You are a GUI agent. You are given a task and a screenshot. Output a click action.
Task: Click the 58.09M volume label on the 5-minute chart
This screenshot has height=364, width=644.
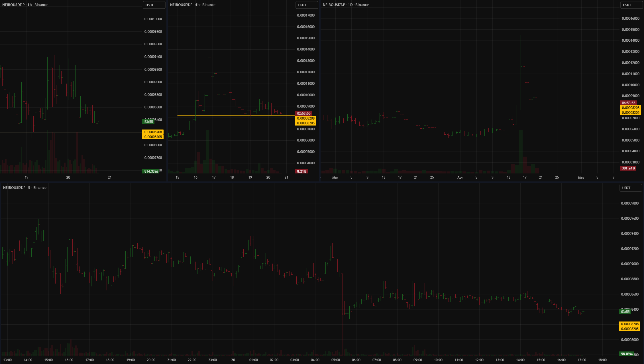pyautogui.click(x=627, y=354)
